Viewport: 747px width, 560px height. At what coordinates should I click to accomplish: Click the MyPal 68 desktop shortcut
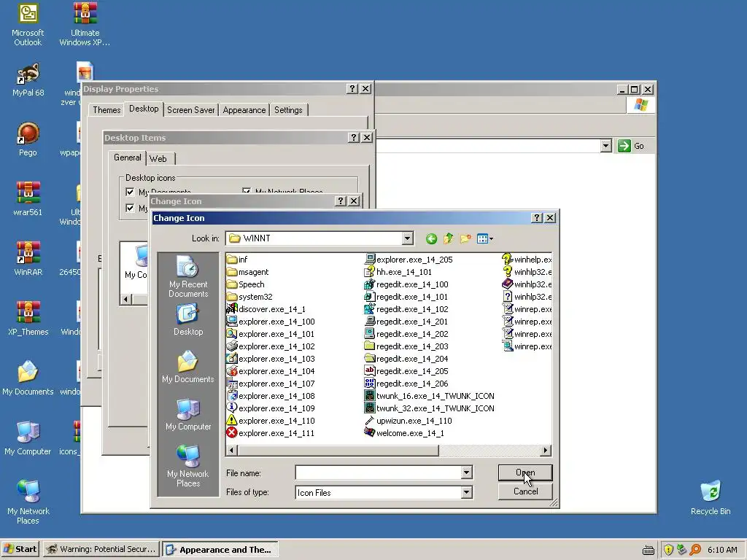28,80
